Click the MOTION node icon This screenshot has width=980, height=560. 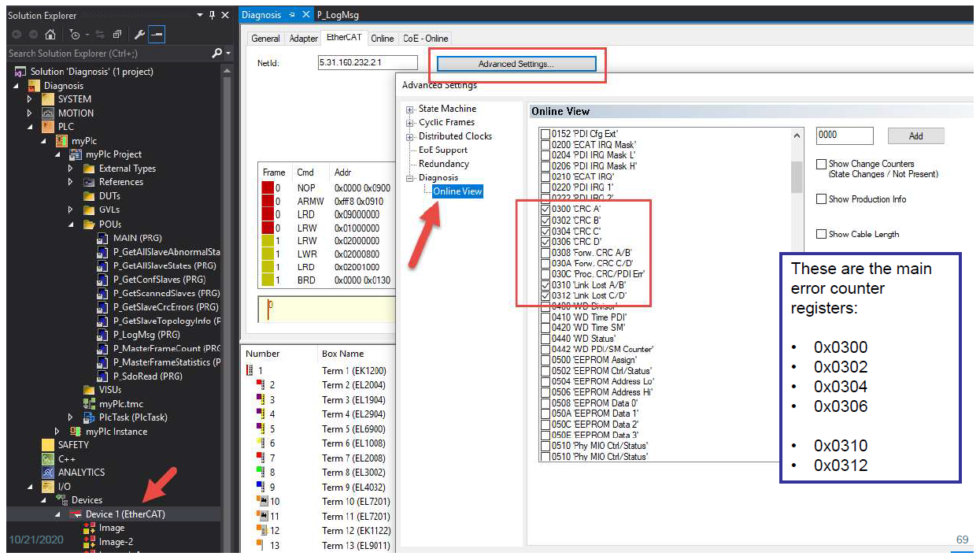(x=48, y=113)
